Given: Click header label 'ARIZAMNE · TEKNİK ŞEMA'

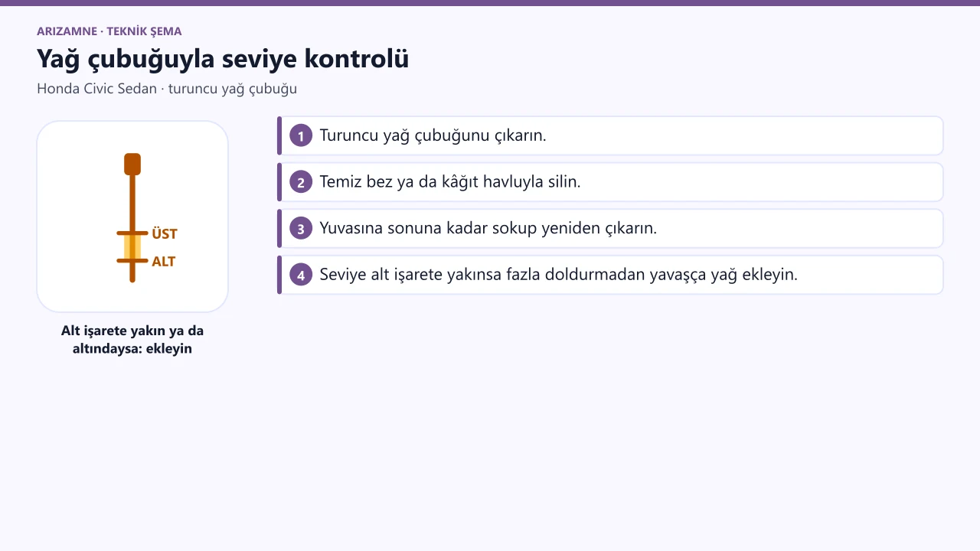Looking at the screenshot, I should click(x=109, y=31).
